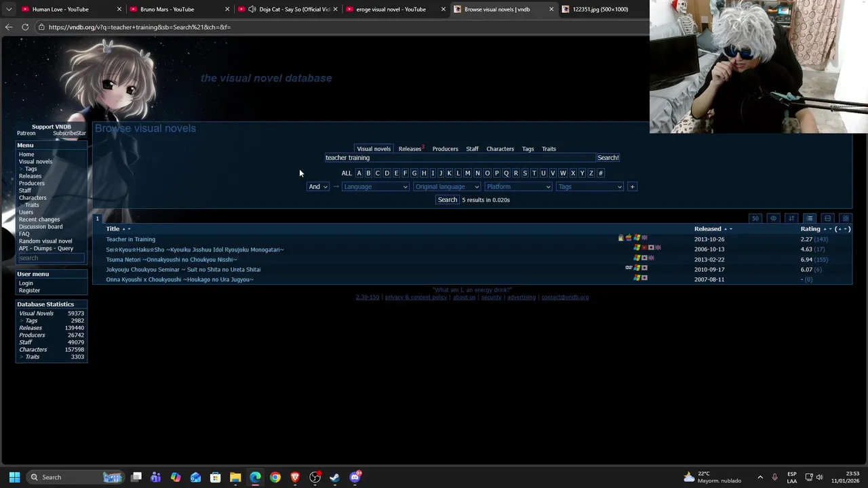
Task: Click Linux penguin icon on Teacher in Training row
Action: point(620,238)
